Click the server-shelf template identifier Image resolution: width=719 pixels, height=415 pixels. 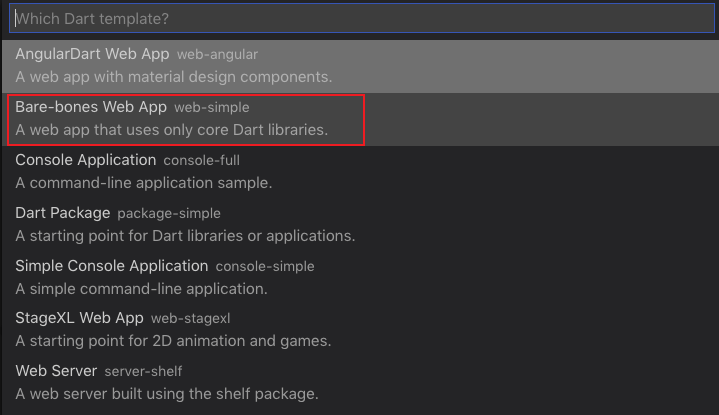(143, 371)
